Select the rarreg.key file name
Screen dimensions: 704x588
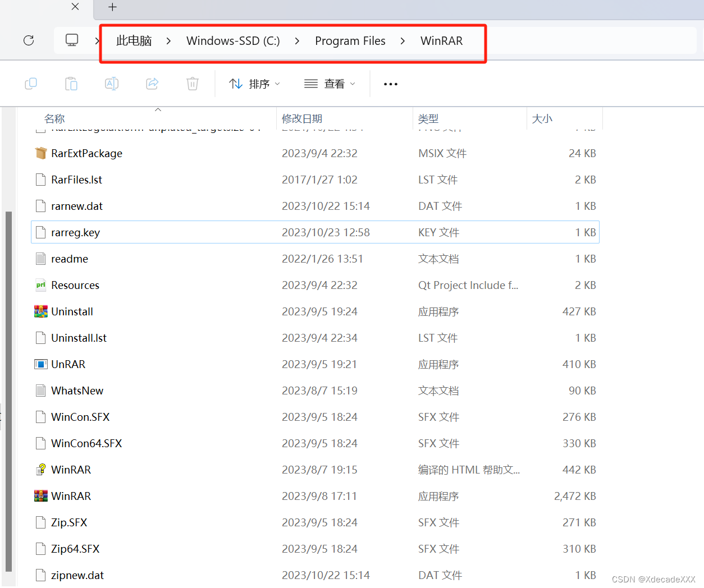(x=75, y=232)
